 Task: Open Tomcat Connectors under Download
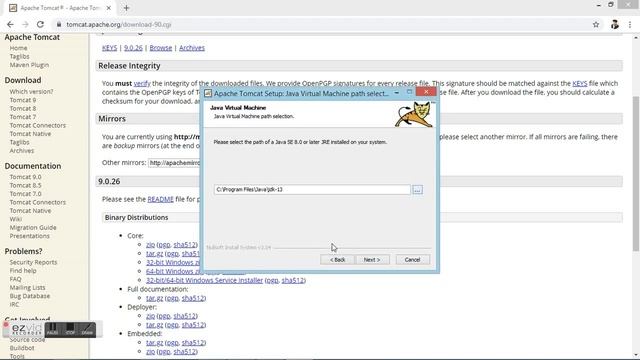[x=38, y=125]
